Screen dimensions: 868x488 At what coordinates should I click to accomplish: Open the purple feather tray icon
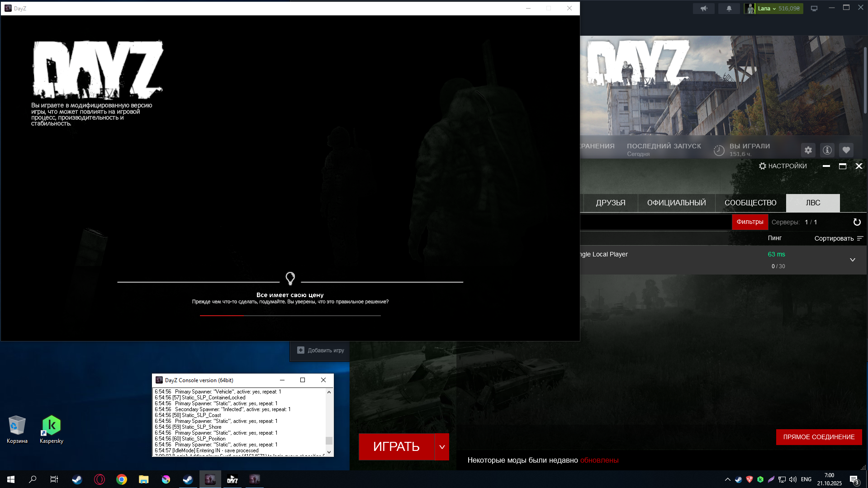point(771,479)
